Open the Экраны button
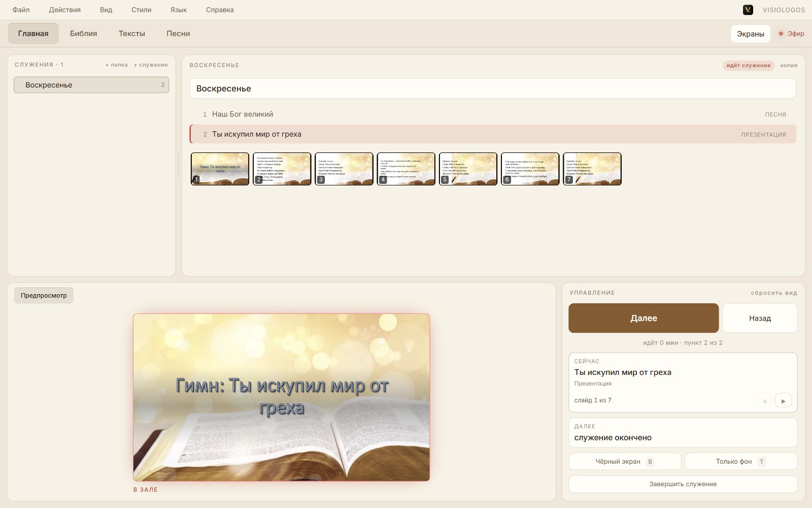812x508 pixels. (751, 34)
